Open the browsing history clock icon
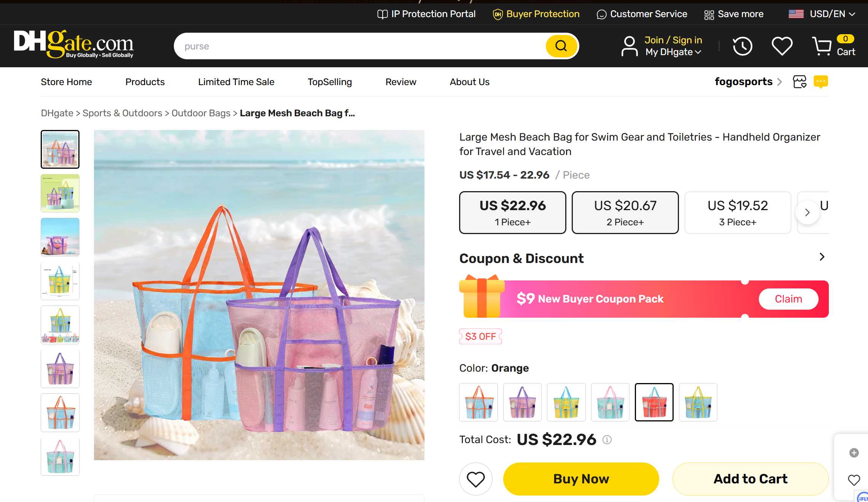This screenshot has height=502, width=868. pyautogui.click(x=742, y=46)
